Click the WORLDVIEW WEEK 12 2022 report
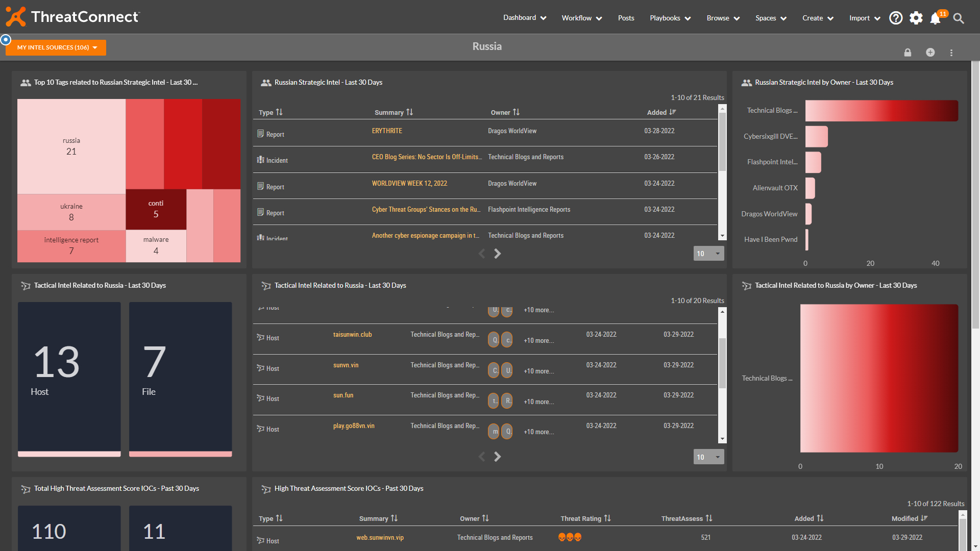Screen dimensions: 980x551 tap(409, 183)
